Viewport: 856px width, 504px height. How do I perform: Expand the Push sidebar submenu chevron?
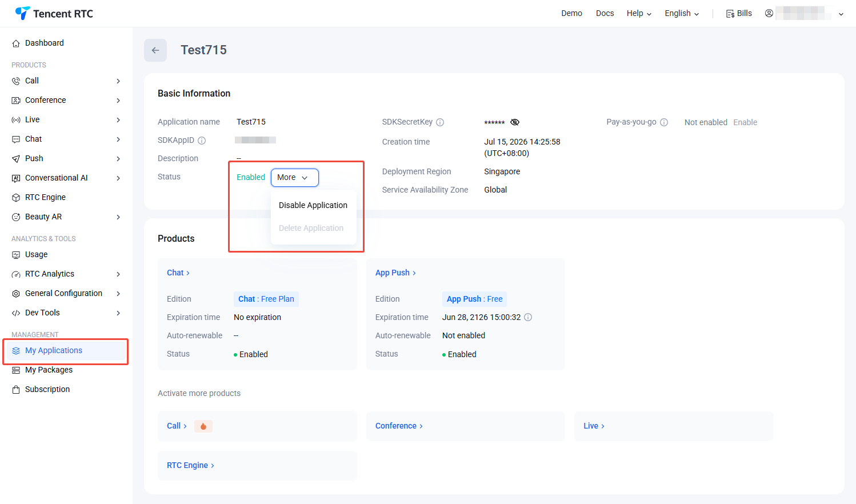coord(118,159)
